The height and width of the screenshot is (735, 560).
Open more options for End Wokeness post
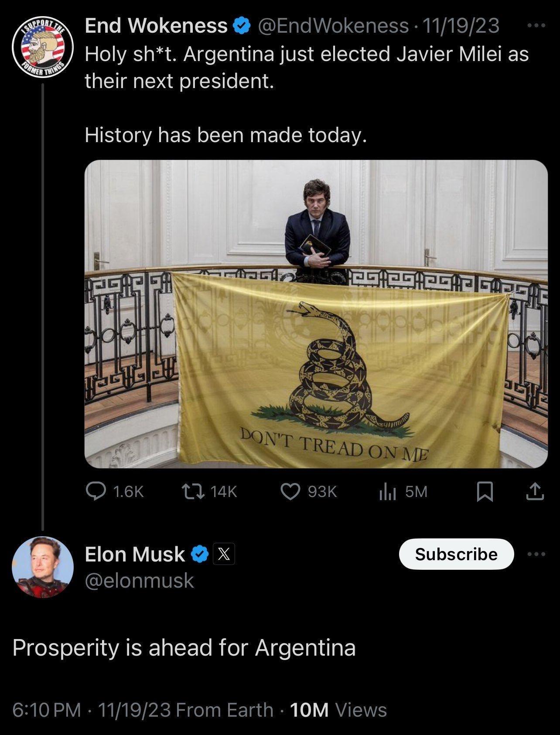pos(536,26)
